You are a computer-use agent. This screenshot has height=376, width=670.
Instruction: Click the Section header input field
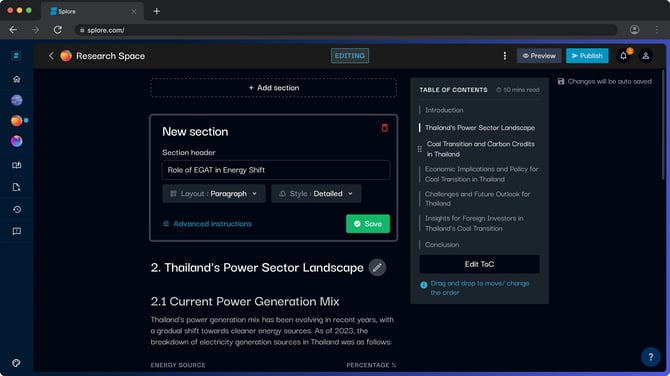(276, 170)
